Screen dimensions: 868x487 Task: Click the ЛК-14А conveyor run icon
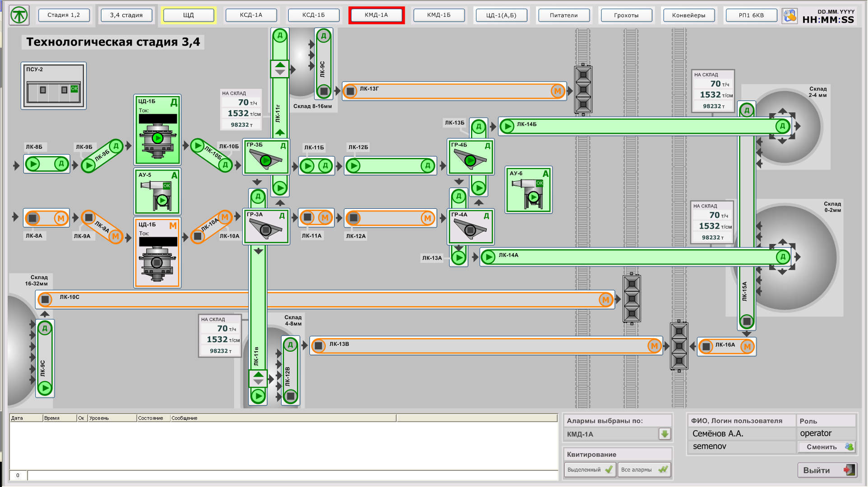coord(488,257)
